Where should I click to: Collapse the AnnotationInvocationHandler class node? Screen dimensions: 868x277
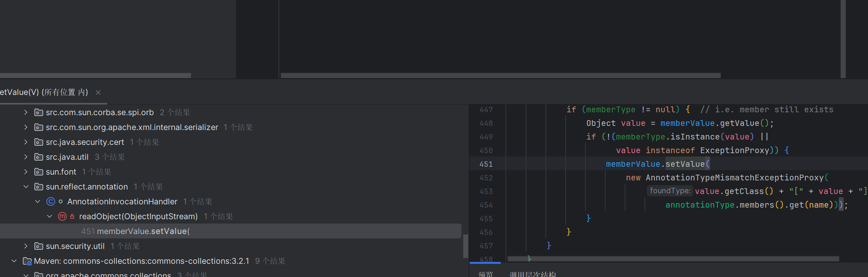(38, 201)
